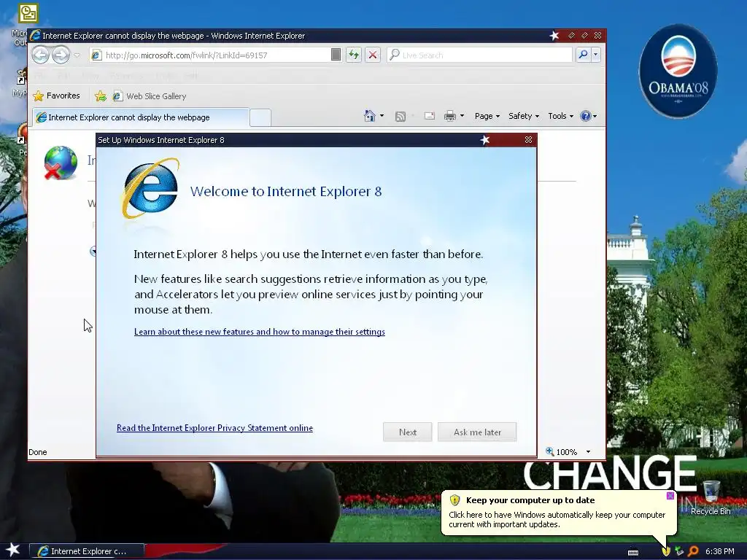Click the Refresh page icon
The image size is (747, 560).
point(354,55)
